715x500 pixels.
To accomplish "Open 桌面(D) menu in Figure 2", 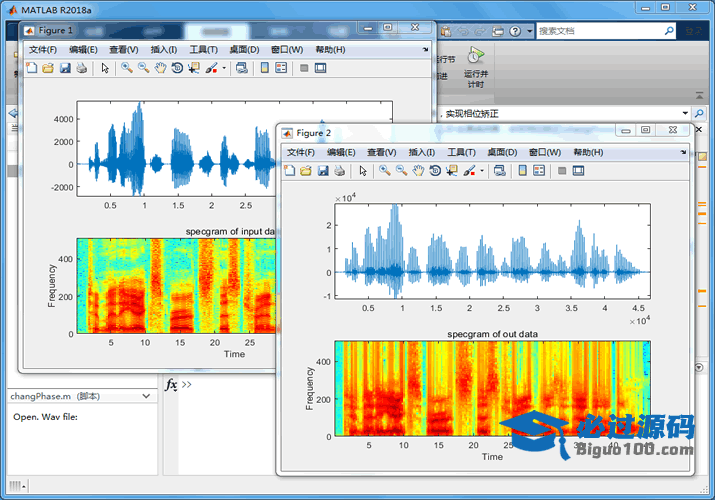I will [503, 152].
